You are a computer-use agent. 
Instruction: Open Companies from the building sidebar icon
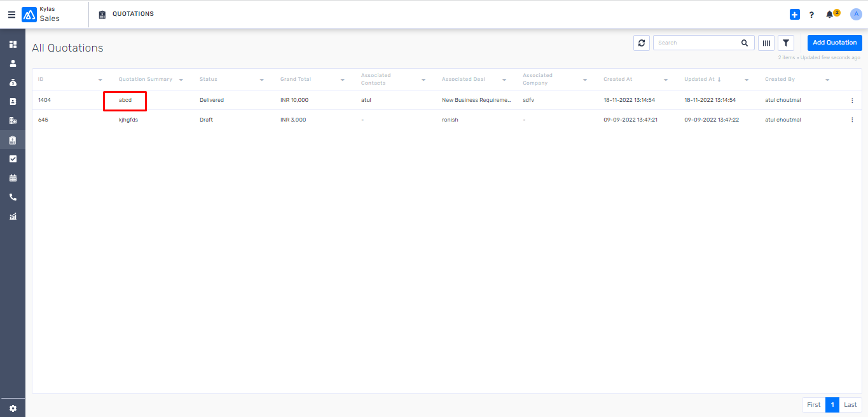click(13, 121)
